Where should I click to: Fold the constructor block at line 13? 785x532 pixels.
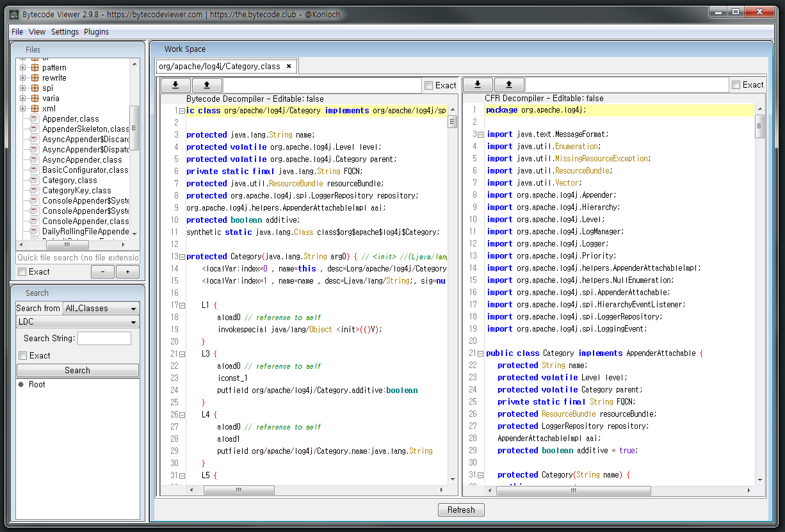[182, 257]
